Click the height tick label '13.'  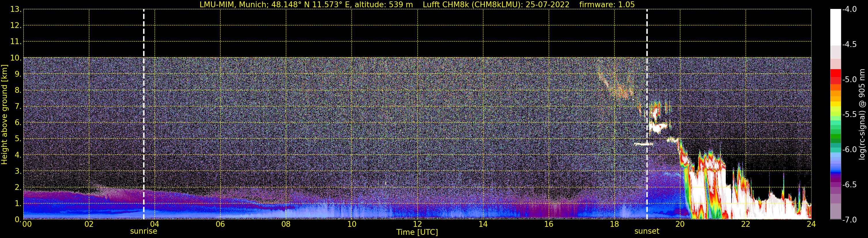[16, 10]
